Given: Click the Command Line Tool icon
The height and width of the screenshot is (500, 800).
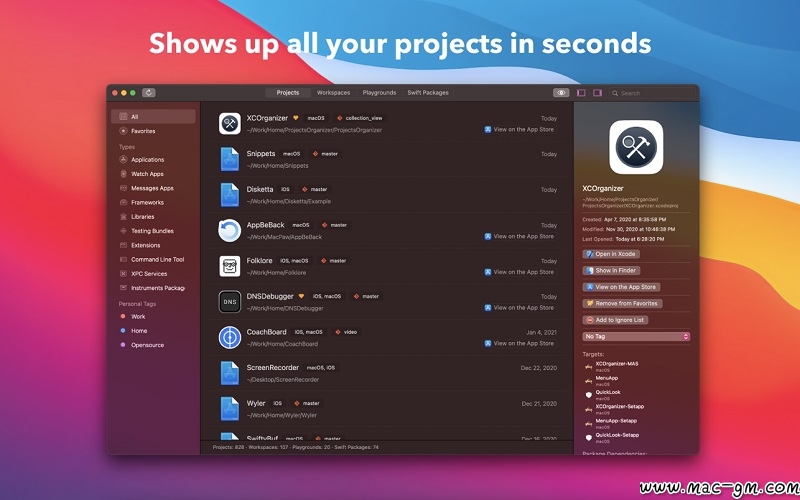Looking at the screenshot, I should 123,260.
